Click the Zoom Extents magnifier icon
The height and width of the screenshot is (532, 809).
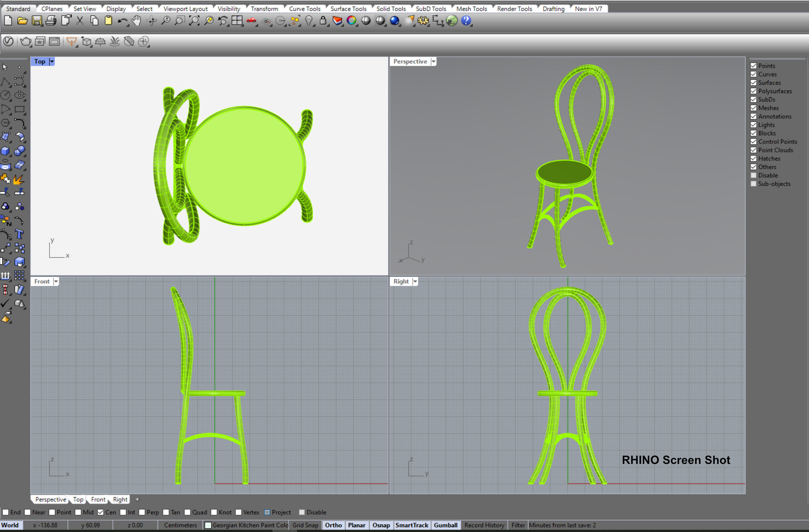(194, 21)
